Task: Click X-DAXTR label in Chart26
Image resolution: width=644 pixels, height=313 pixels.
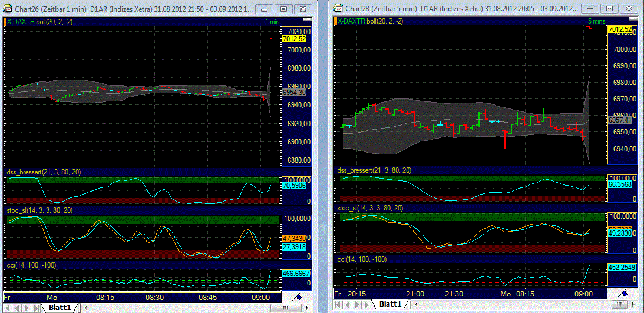Action: pos(21,22)
